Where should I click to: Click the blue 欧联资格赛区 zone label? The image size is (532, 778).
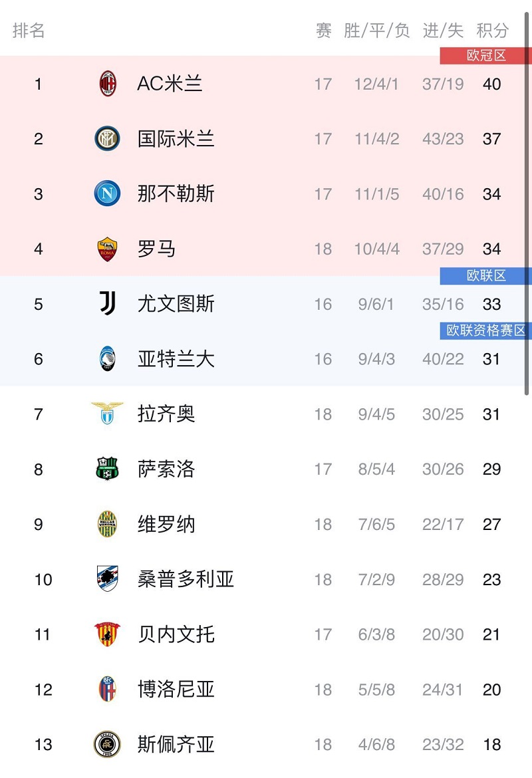point(486,330)
